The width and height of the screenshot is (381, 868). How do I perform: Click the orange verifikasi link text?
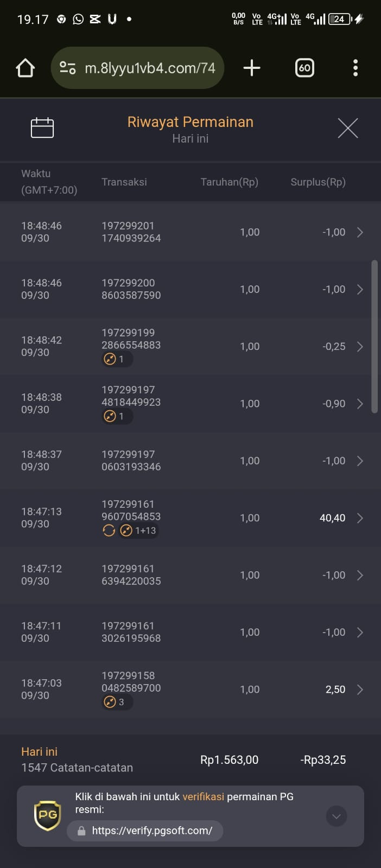pyautogui.click(x=203, y=797)
